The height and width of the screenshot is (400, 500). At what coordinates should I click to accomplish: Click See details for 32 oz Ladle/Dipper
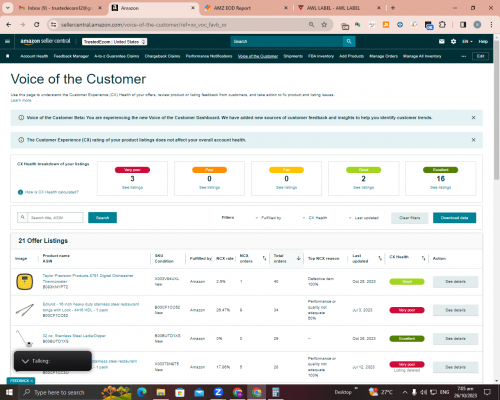click(455, 339)
